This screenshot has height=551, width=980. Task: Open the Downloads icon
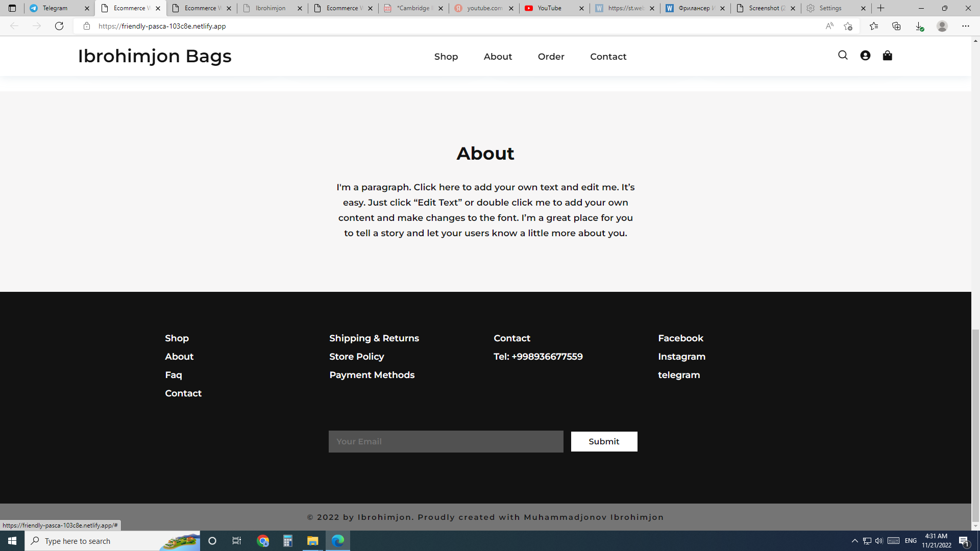point(919,26)
